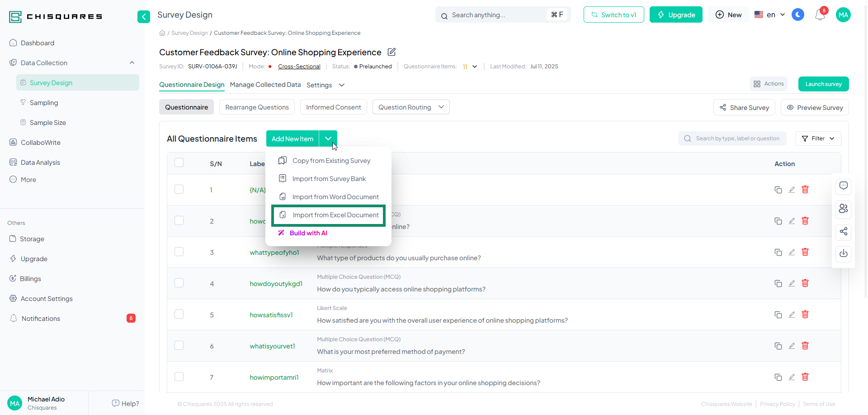Open the Filter dropdown
This screenshot has height=415, width=868.
[818, 138]
